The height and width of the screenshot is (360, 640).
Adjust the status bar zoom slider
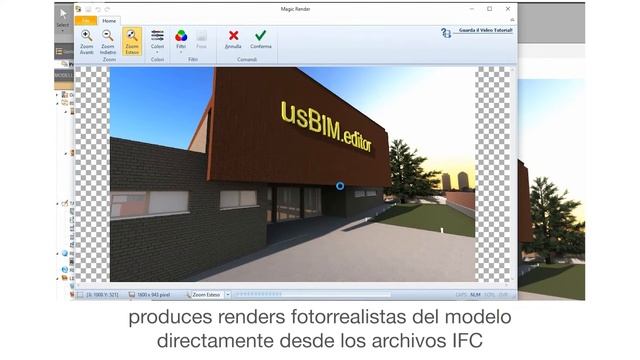tap(312, 294)
